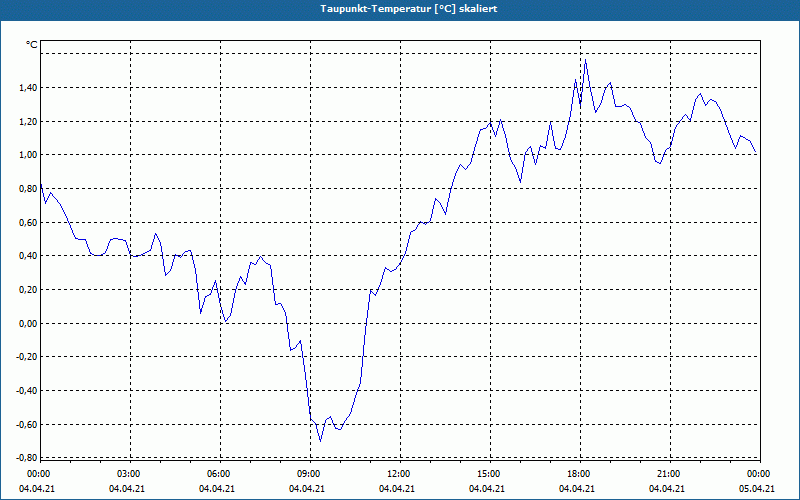This screenshot has width=800, height=500.
Task: Click the 04.04.21 date beneath 06:00
Action: point(217,489)
